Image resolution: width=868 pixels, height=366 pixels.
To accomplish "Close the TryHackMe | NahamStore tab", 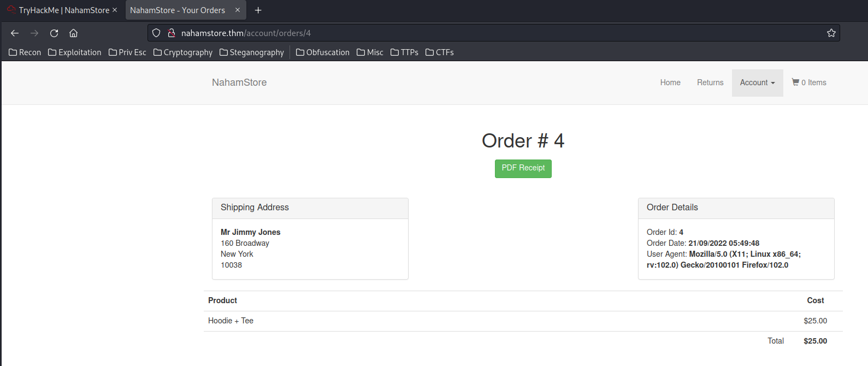I will (x=115, y=10).
